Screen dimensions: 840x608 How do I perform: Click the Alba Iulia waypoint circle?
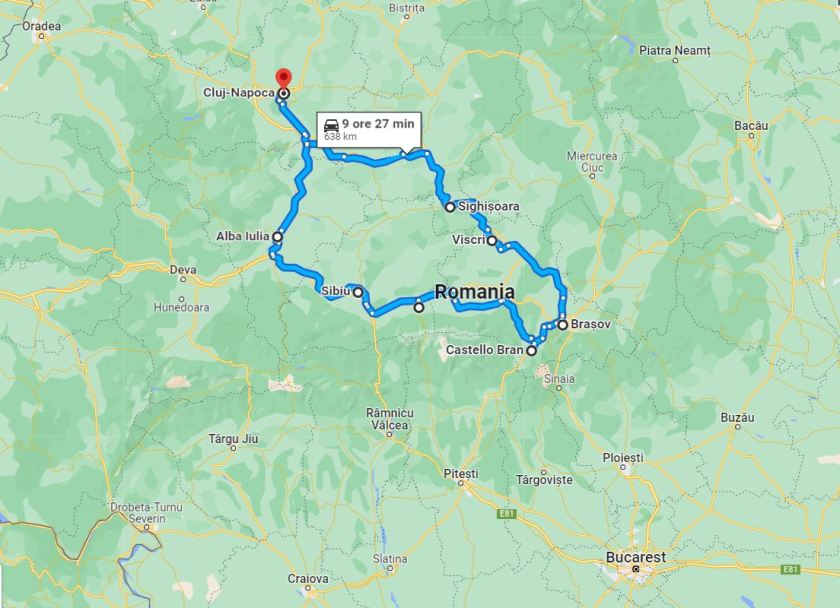click(x=278, y=236)
